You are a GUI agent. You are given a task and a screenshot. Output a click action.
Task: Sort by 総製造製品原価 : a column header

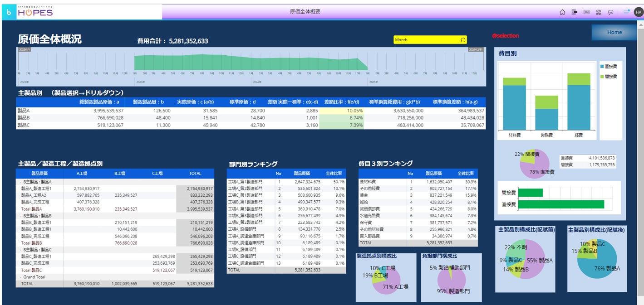[x=99, y=102]
